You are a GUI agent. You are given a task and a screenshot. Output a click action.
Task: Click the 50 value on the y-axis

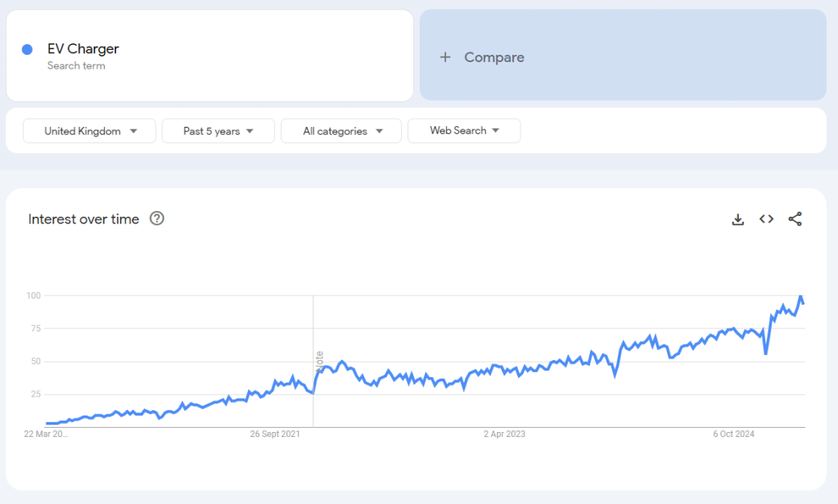tap(35, 362)
